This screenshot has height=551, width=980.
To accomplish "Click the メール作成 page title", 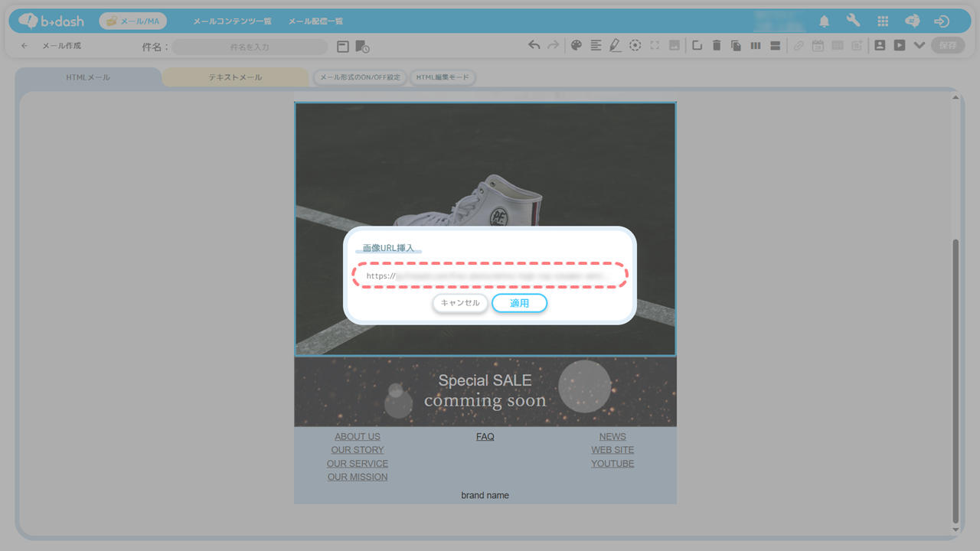I will coord(61,46).
